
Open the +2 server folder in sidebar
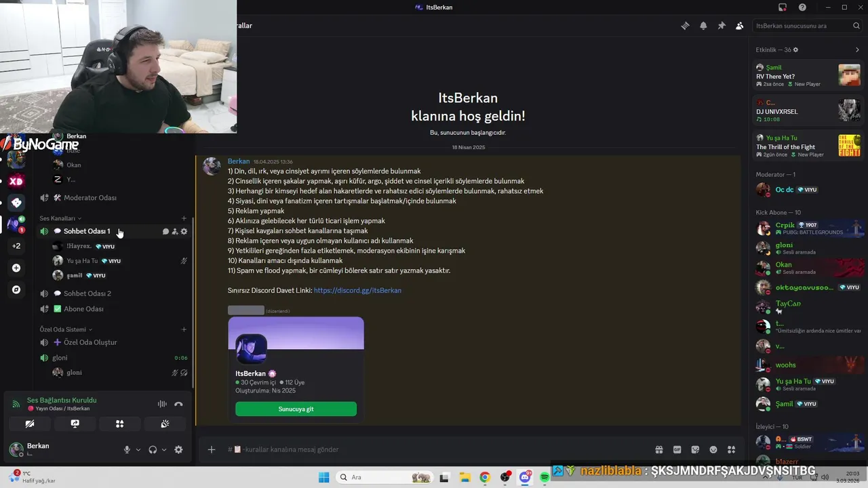pos(16,246)
